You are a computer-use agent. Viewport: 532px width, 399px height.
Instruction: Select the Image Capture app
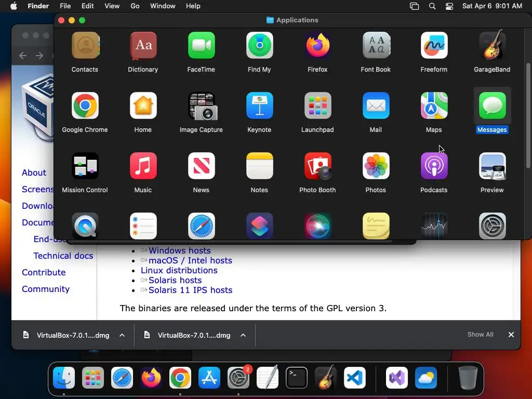pos(203,106)
